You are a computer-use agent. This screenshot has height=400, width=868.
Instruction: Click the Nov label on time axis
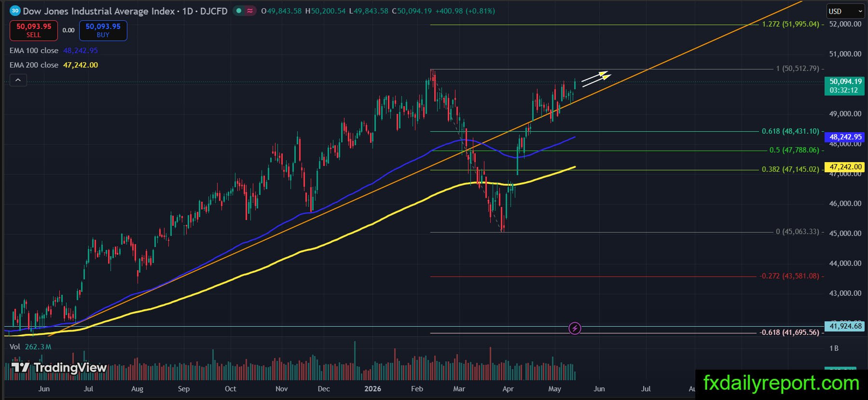pos(281,389)
